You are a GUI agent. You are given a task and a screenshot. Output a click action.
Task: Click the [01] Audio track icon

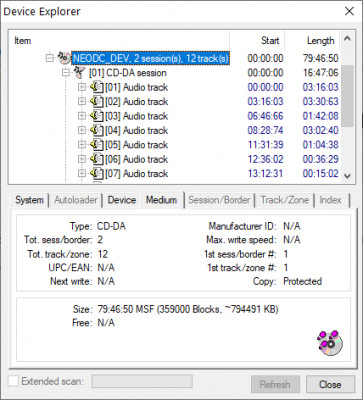tap(97, 87)
